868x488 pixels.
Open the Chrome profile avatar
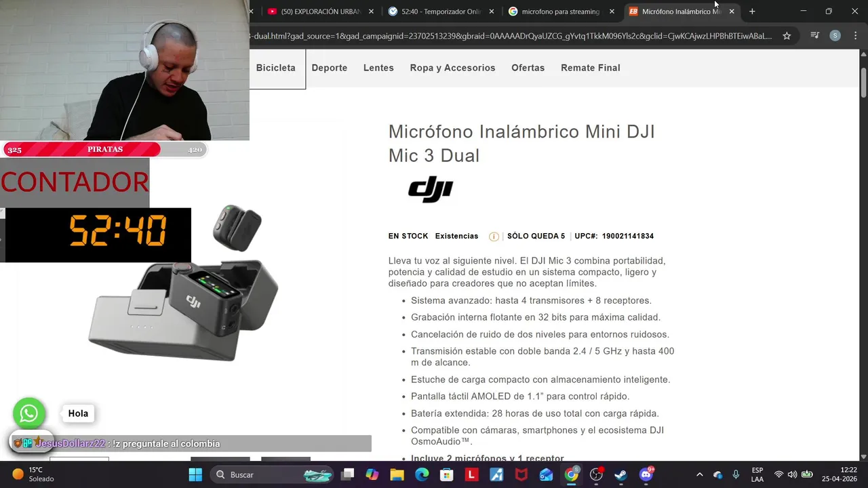pyautogui.click(x=835, y=36)
